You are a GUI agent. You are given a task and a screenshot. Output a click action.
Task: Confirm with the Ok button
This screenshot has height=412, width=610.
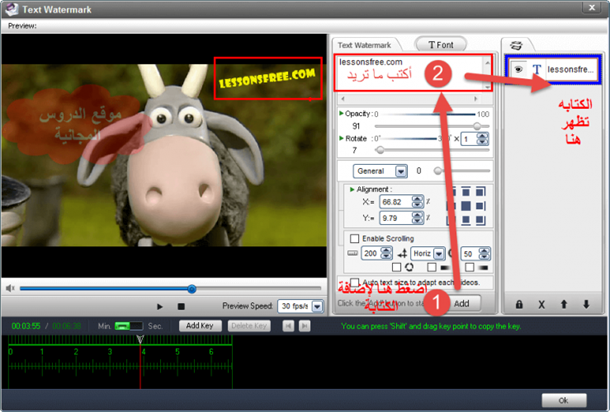[x=564, y=400]
